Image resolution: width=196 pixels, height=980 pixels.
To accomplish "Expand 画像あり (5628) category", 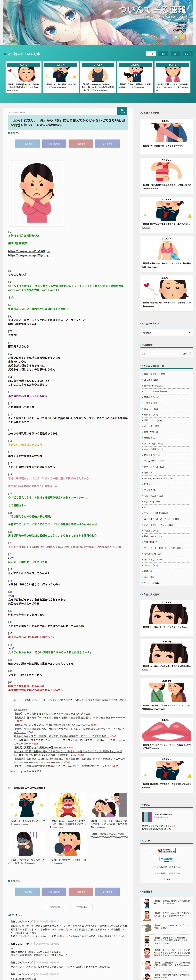I will click(x=151, y=397).
